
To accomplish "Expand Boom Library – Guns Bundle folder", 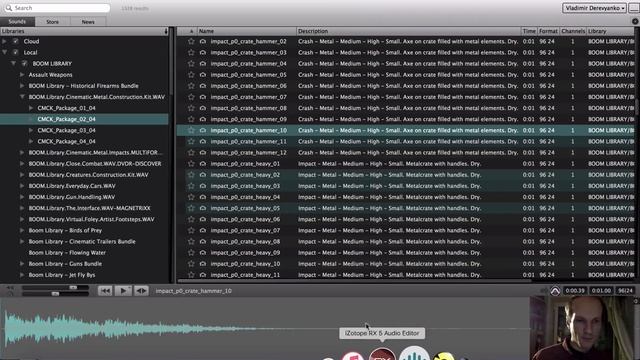I will click(x=22, y=264).
